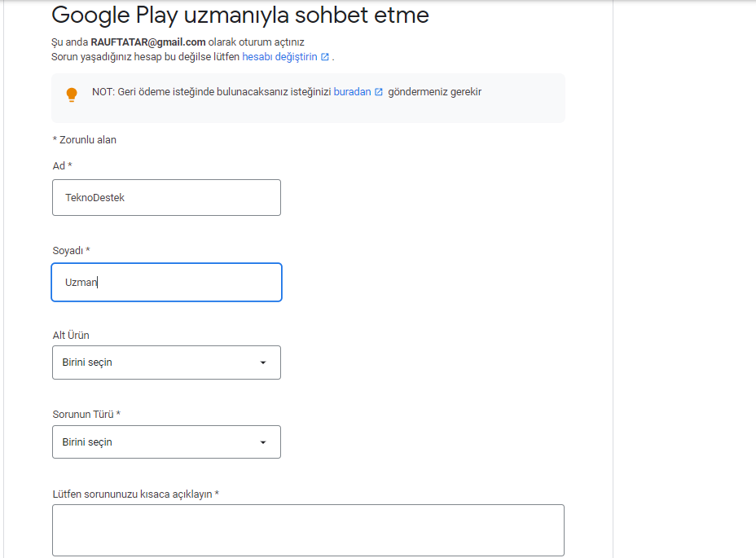Viewport: 756px width, 558px height.
Task: Click the "Ad *" field label
Action: pos(62,166)
